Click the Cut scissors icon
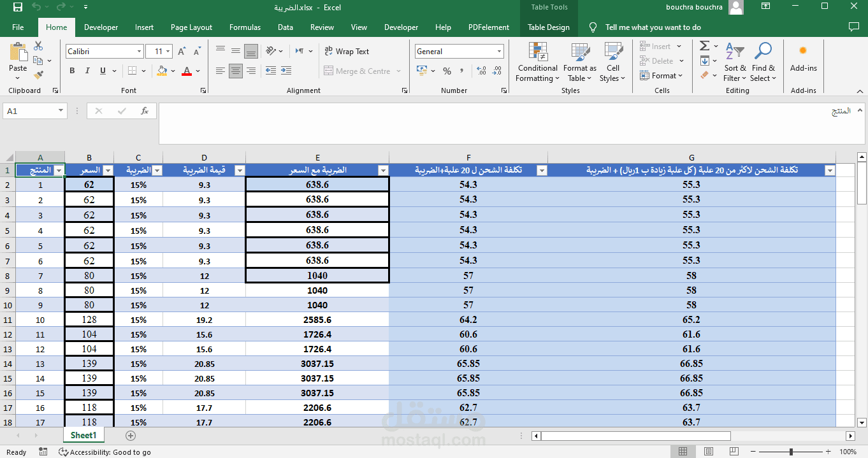 tap(38, 46)
